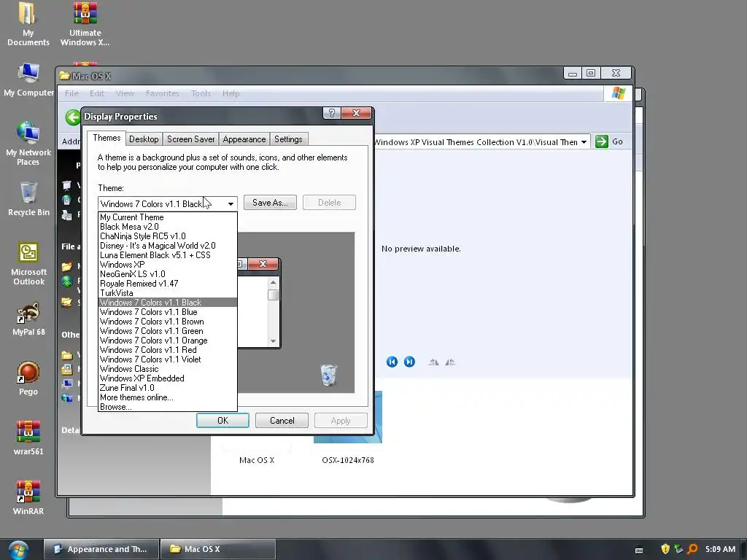Image resolution: width=747 pixels, height=560 pixels.
Task: Click the magnifier tray icon
Action: coord(692,549)
